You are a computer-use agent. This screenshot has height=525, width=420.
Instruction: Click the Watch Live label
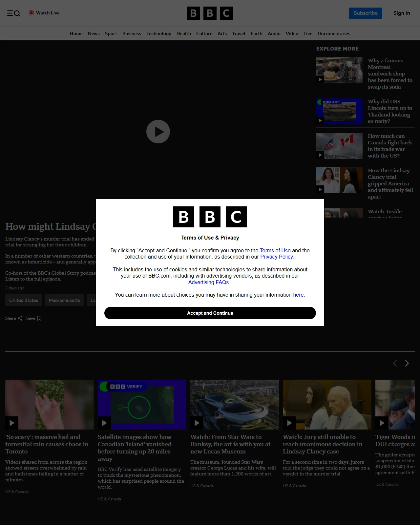click(48, 13)
